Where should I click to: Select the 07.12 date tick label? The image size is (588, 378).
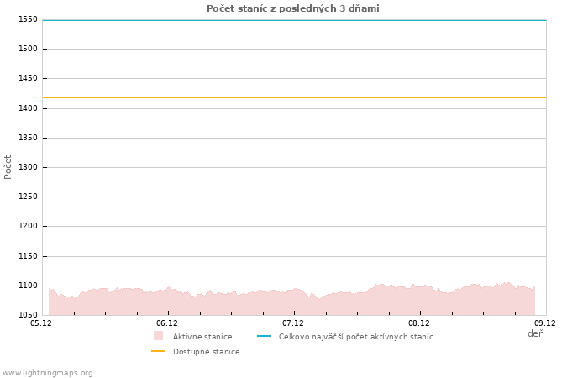point(293,323)
